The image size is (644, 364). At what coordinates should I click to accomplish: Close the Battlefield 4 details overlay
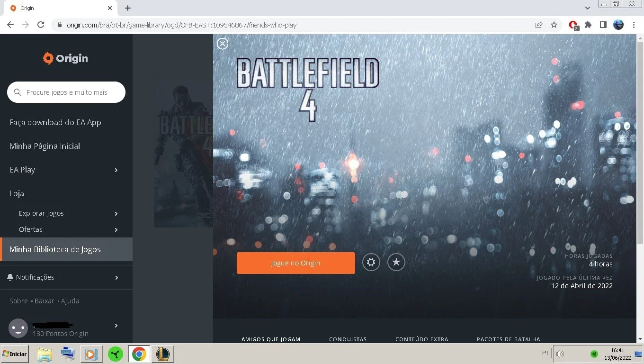pos(223,44)
